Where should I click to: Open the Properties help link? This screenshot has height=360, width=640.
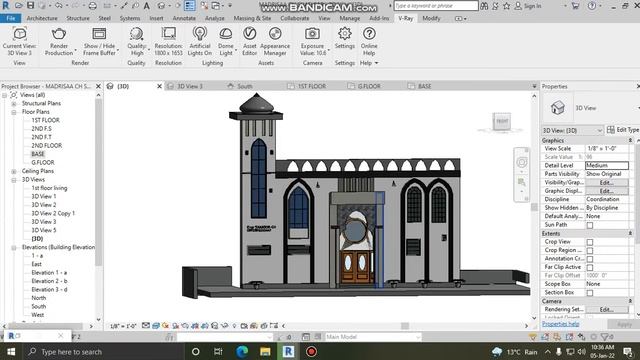tap(560, 324)
